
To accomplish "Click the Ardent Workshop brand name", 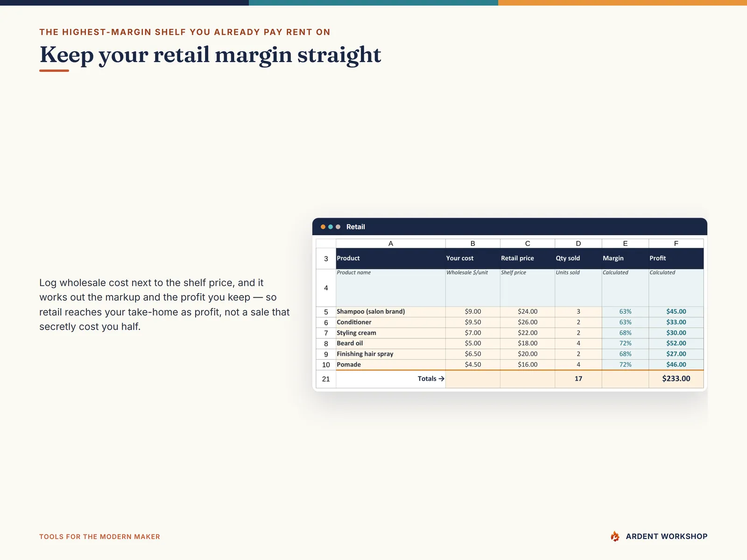I will click(x=667, y=536).
